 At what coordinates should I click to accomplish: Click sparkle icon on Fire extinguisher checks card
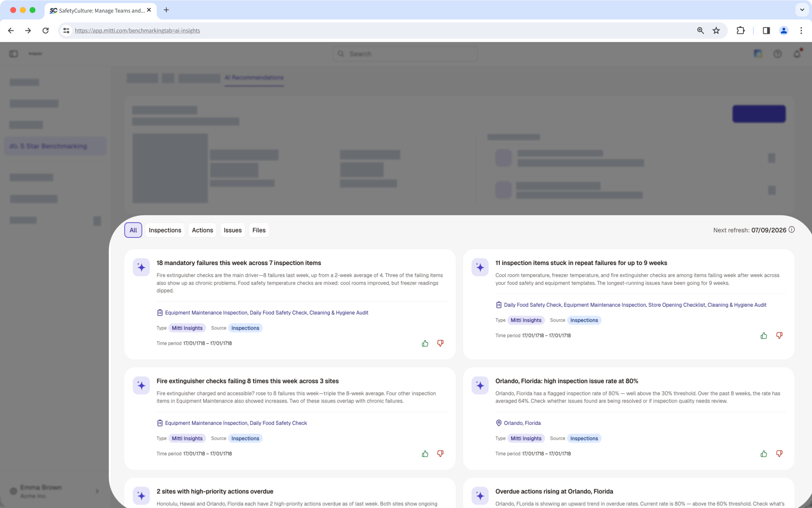141,386
